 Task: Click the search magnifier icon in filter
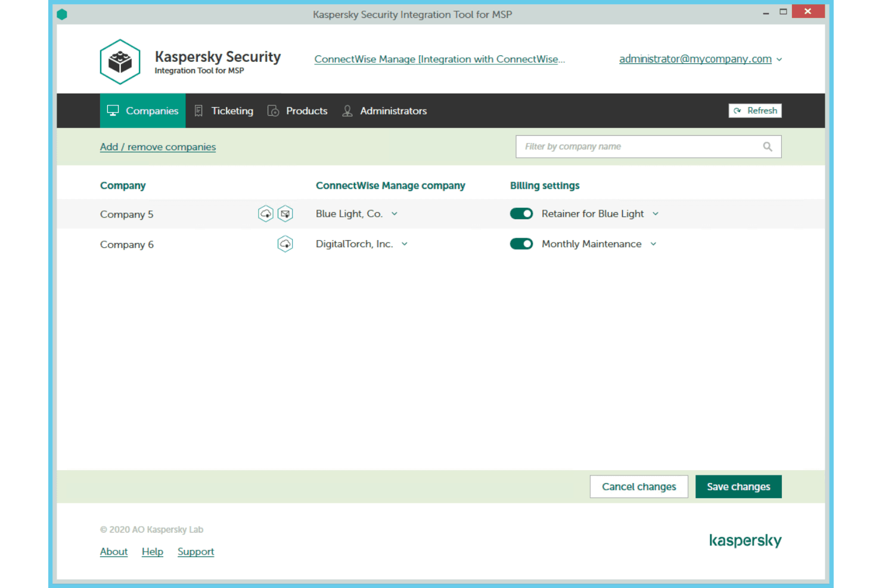tap(768, 147)
